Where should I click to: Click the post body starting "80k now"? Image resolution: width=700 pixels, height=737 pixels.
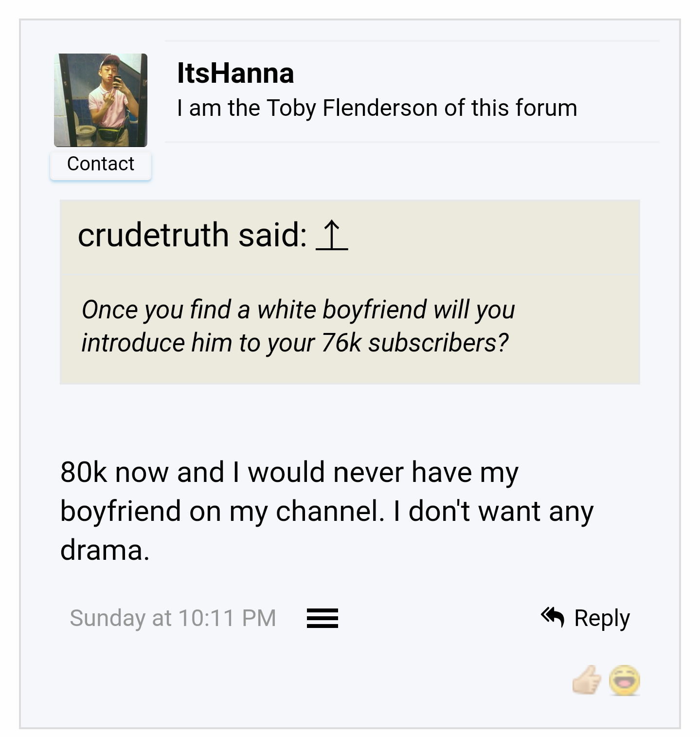[327, 511]
